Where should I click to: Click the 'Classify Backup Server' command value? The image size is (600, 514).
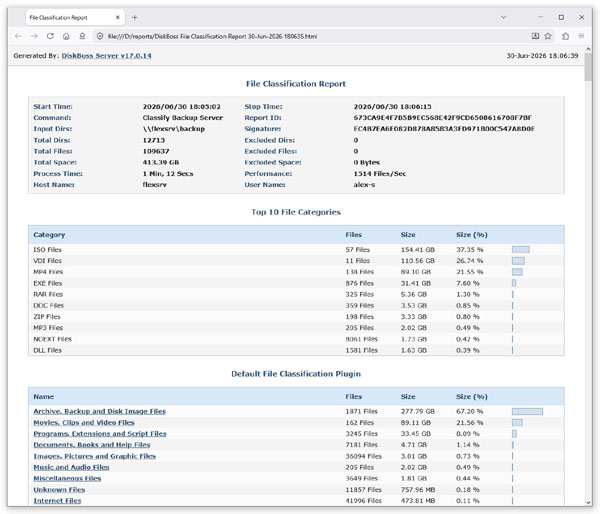[183, 117]
